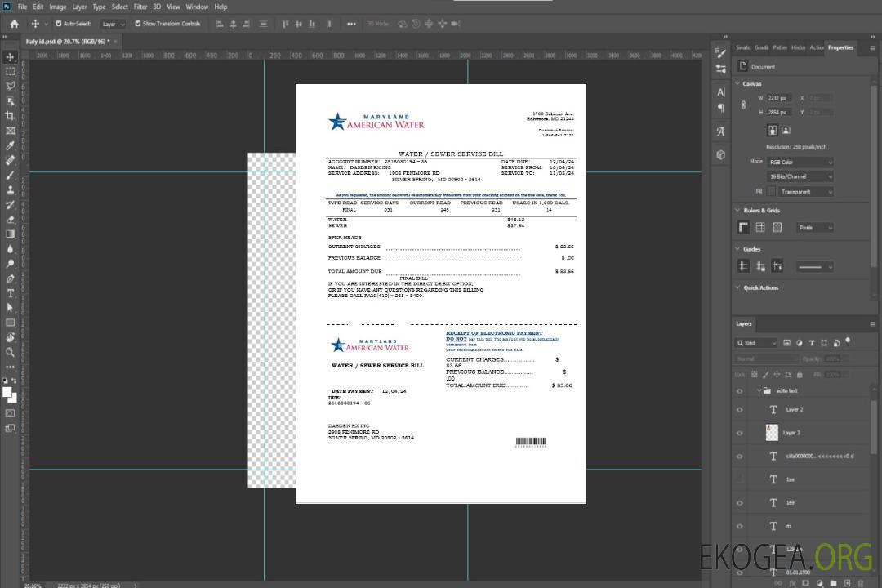Screen dimensions: 882x588
Task: Open the Layer menu
Action: (x=79, y=7)
